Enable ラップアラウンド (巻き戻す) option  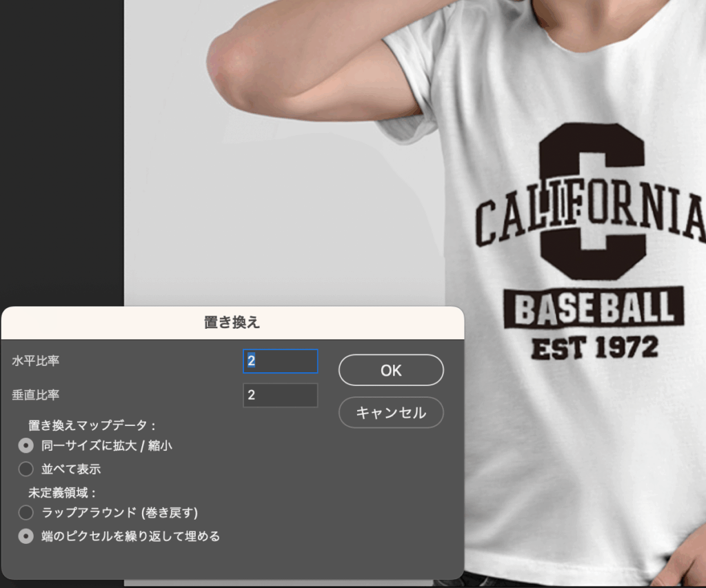coord(26,512)
